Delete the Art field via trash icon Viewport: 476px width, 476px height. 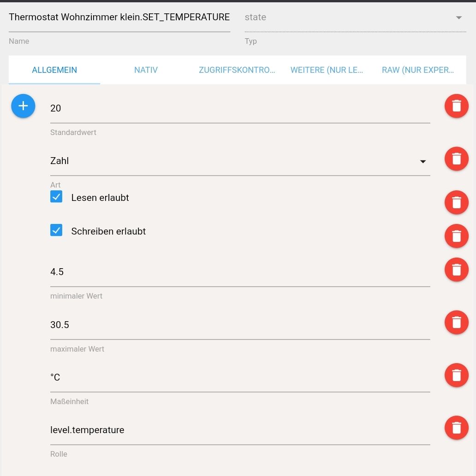(456, 159)
